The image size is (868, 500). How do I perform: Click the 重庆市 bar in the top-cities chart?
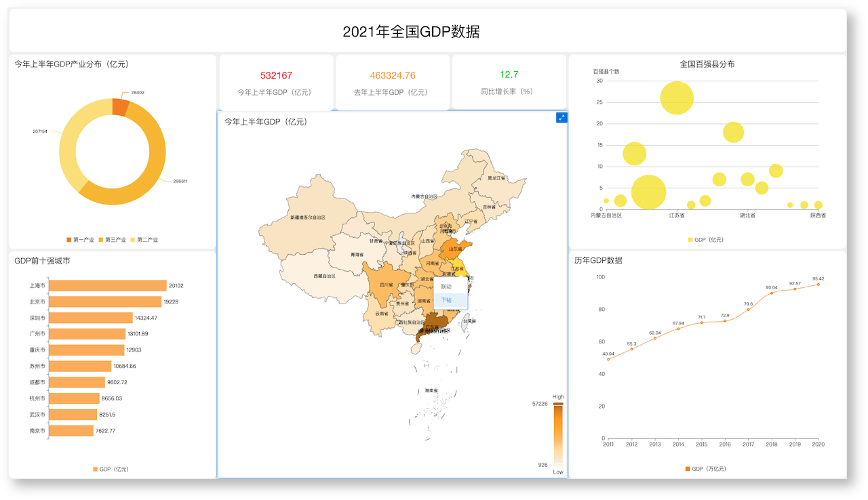(87, 350)
